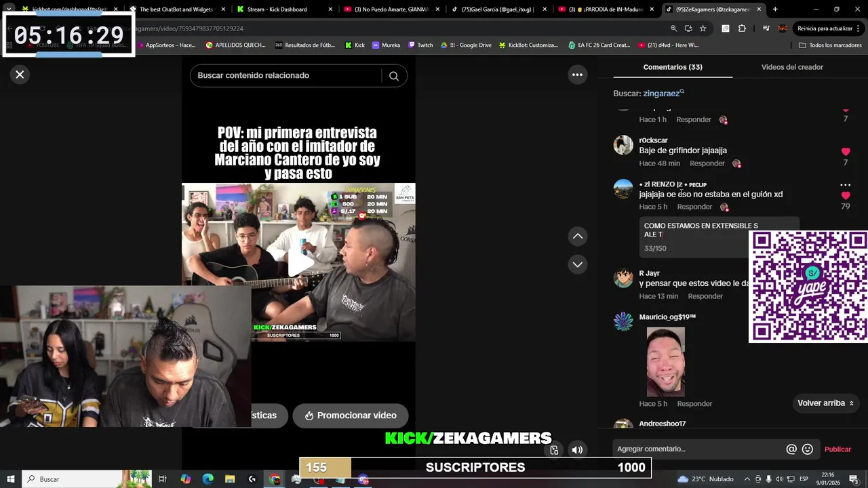Open r0ckscar's profile avatar
The image size is (868, 488).
(623, 145)
